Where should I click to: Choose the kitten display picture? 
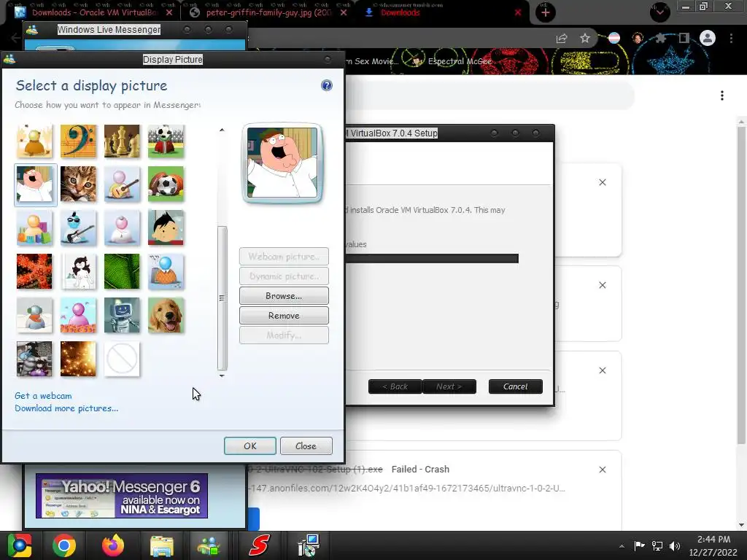[x=78, y=184]
